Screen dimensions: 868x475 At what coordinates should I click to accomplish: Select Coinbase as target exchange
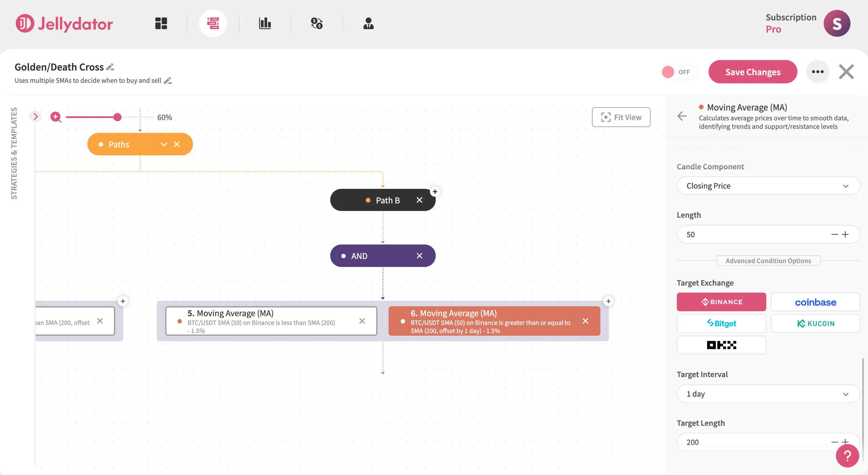[x=816, y=302]
